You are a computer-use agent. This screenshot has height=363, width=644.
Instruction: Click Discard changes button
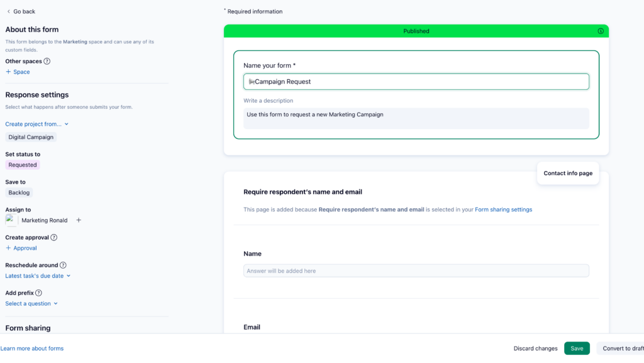click(535, 349)
